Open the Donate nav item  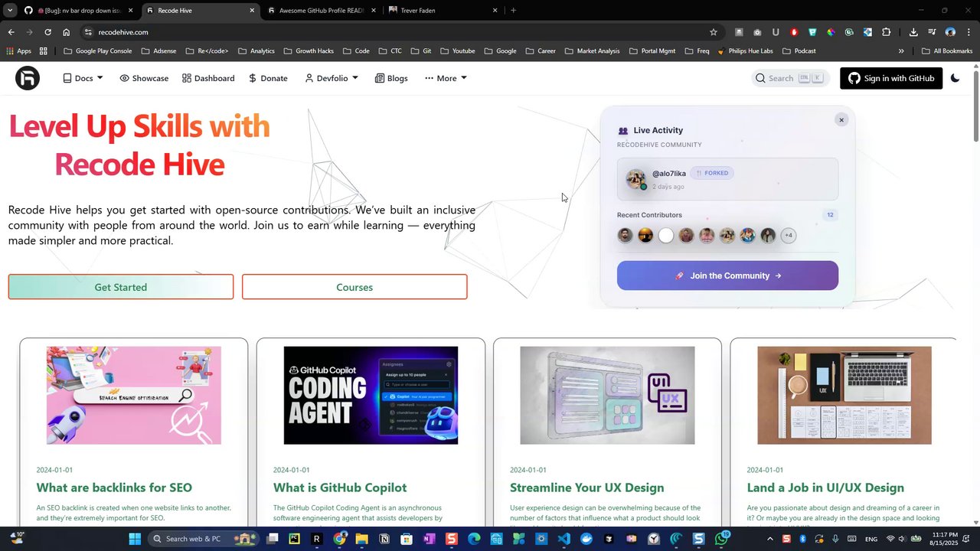(x=268, y=78)
